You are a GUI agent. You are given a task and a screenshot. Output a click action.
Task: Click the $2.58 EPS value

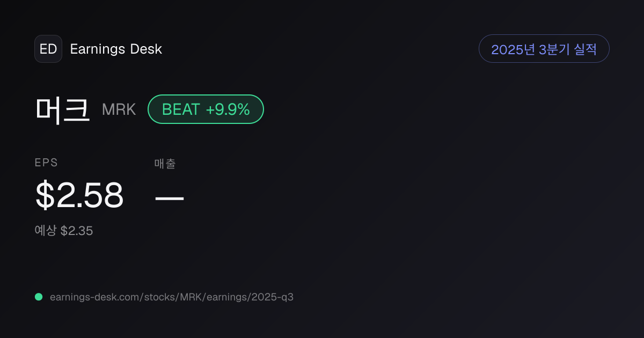click(79, 195)
